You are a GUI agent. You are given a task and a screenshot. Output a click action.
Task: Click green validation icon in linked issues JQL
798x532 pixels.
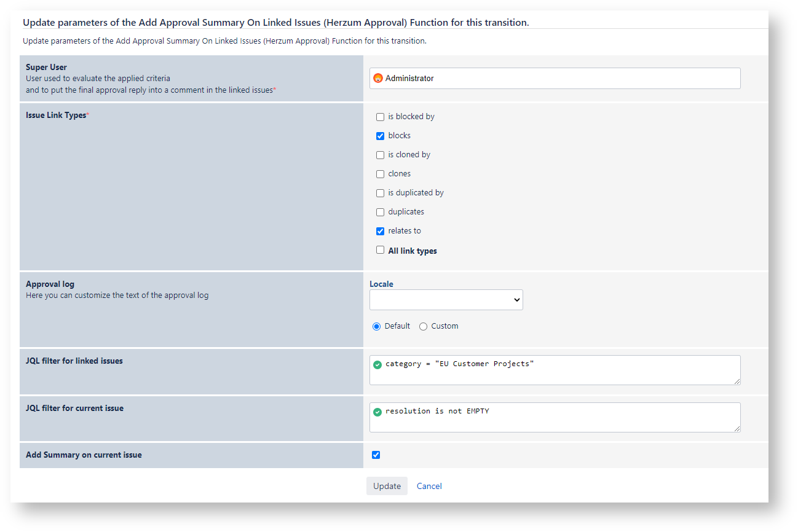[x=377, y=364]
